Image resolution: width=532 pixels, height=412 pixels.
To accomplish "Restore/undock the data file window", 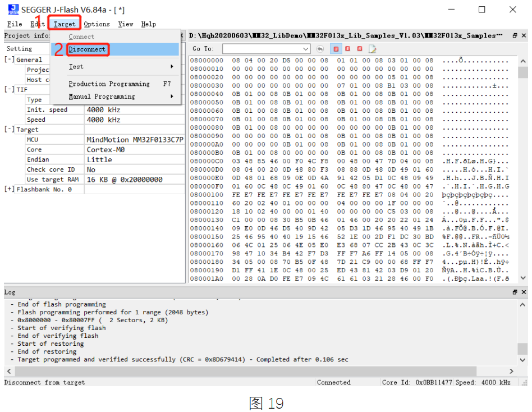I will pyautogui.click(x=515, y=35).
